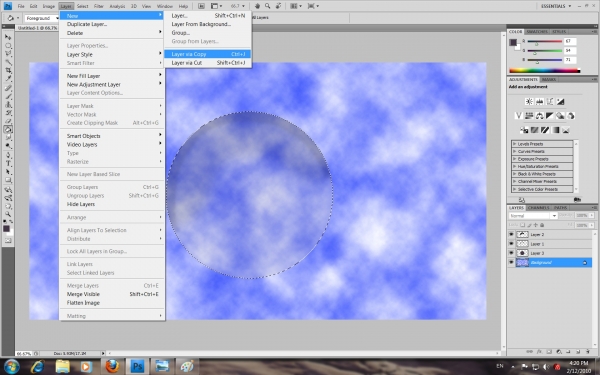600x375 pixels.
Task: Click Duplicate Layer in Layer menu
Action: (x=112, y=24)
